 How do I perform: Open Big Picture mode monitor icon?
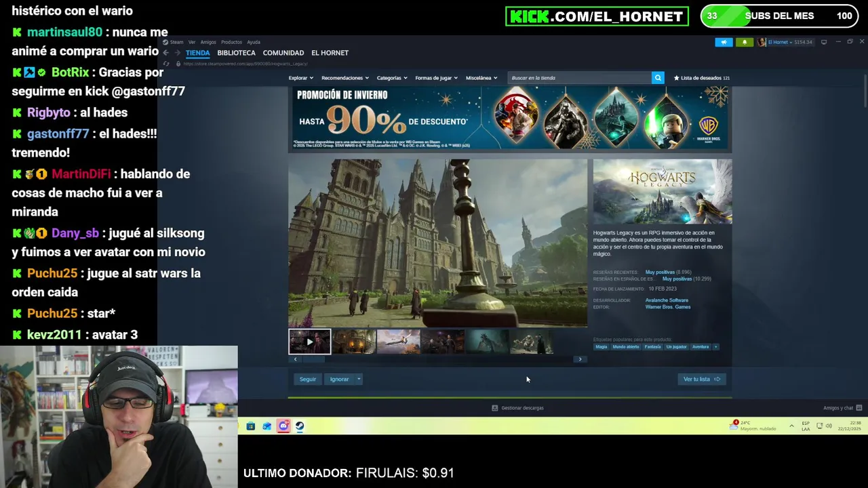pyautogui.click(x=824, y=42)
